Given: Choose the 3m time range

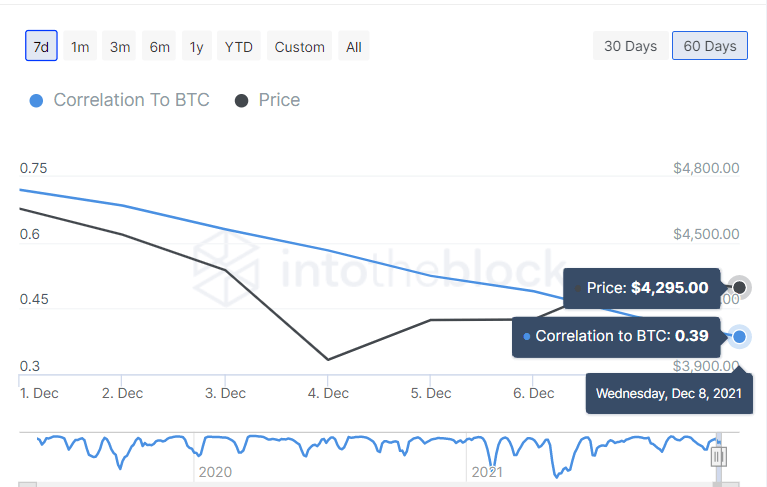Looking at the screenshot, I should coord(120,46).
